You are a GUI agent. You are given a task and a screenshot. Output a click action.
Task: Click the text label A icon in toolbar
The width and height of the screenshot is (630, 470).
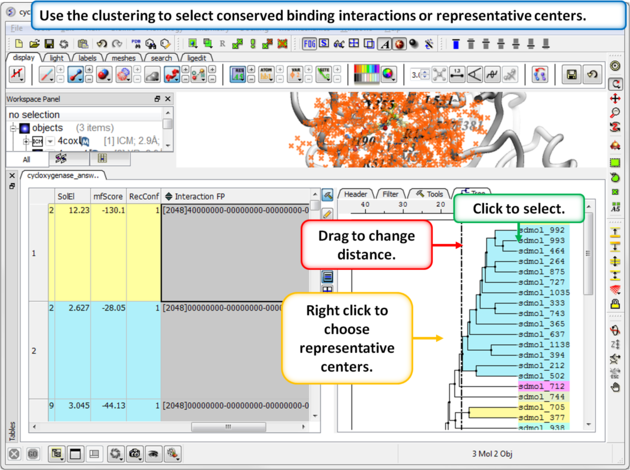(x=385, y=44)
